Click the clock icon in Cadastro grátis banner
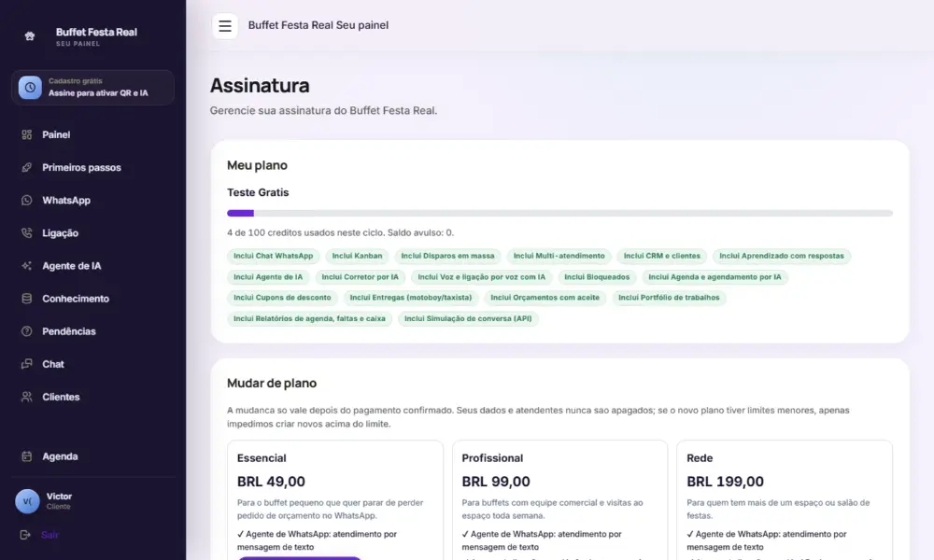The height and width of the screenshot is (560, 934). [30, 88]
